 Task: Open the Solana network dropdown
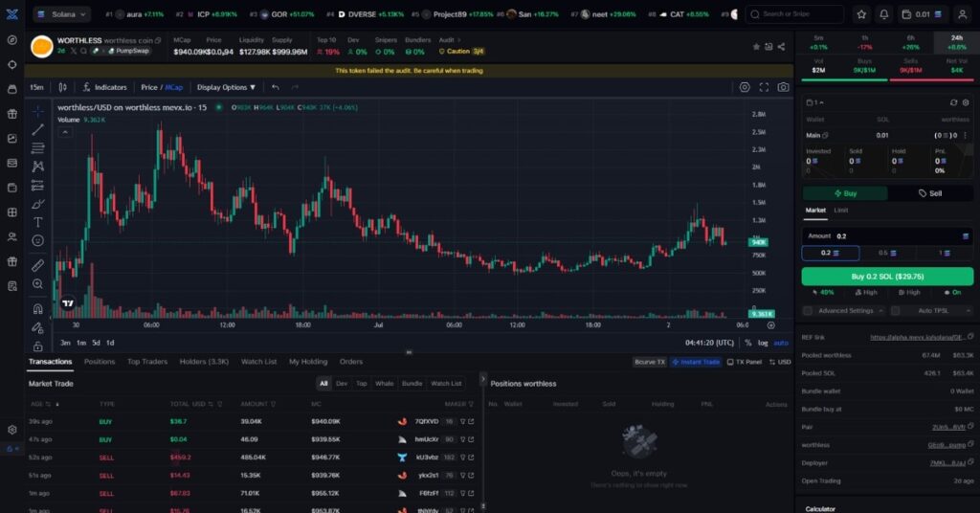pos(60,13)
